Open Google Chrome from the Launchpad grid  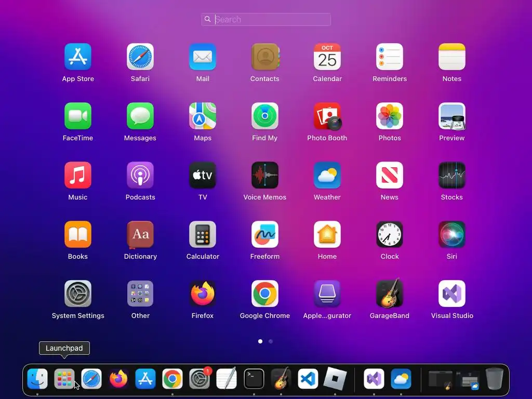265,294
